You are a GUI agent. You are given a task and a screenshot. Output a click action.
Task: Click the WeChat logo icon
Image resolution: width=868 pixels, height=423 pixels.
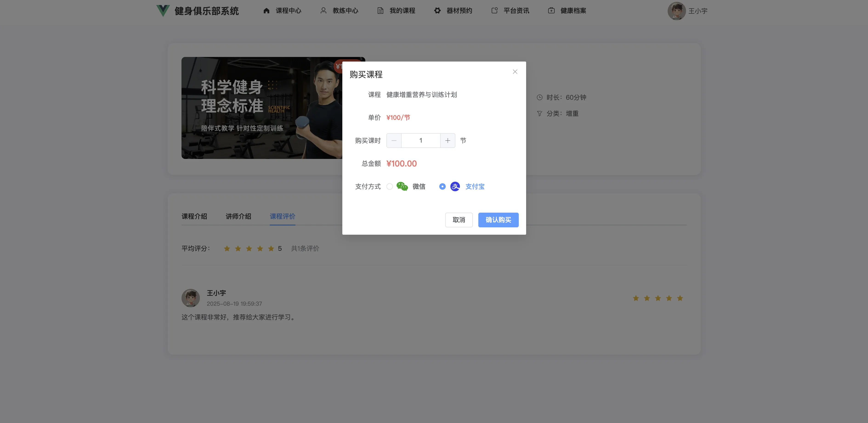(402, 186)
